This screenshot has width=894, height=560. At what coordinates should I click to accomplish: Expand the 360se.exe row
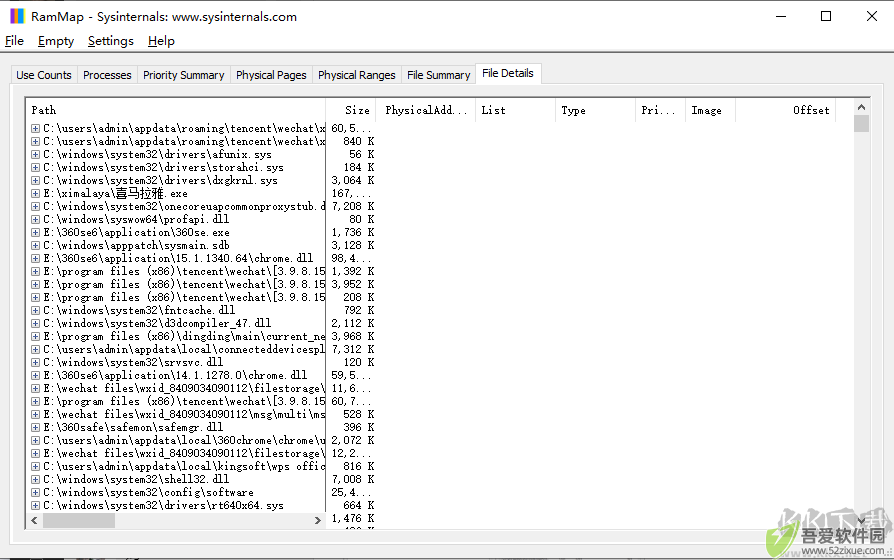pyautogui.click(x=35, y=233)
